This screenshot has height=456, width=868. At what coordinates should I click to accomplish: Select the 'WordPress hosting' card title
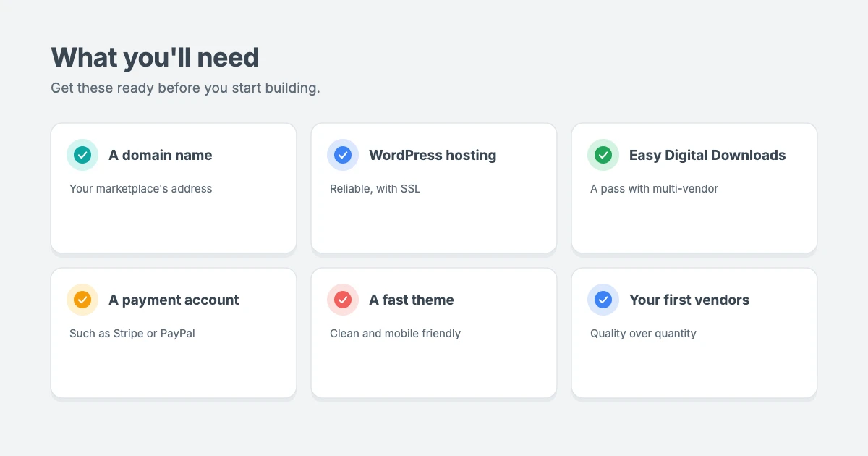[433, 155]
